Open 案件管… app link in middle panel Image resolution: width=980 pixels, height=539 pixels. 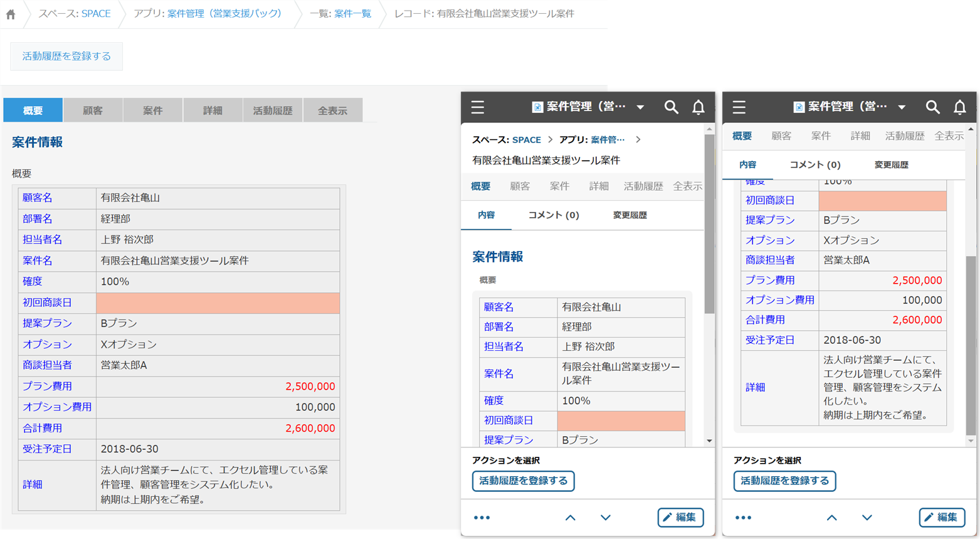pyautogui.click(x=608, y=140)
